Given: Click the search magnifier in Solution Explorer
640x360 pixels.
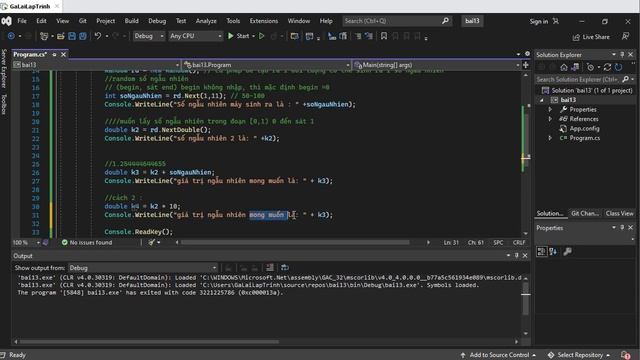Looking at the screenshot, I should coord(625,79).
